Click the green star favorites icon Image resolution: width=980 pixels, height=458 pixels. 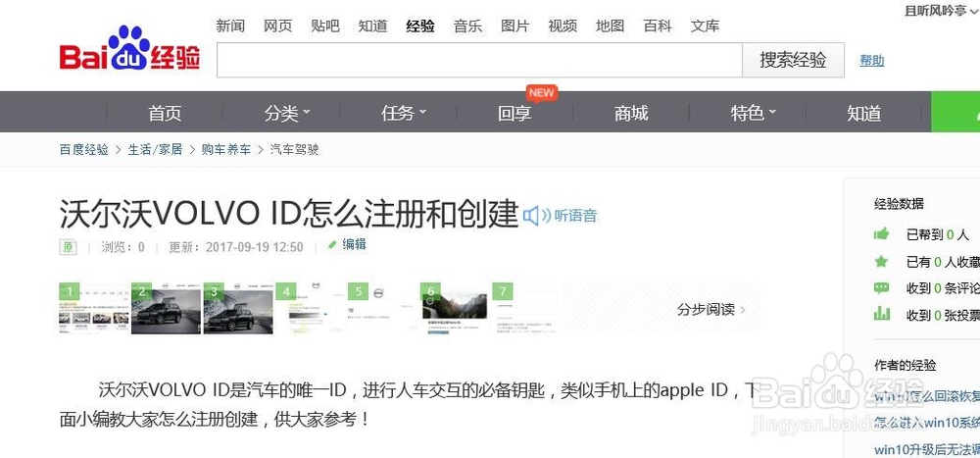pos(882,262)
